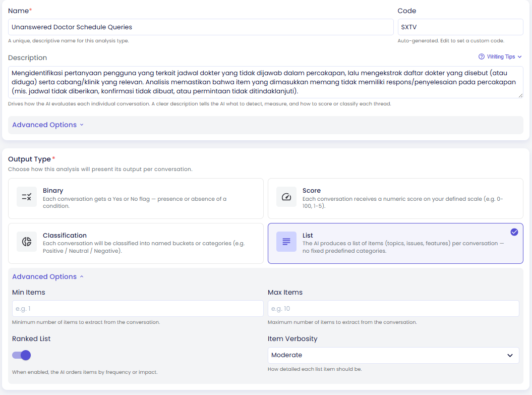Click the Min Items input field
The width and height of the screenshot is (532, 395).
138,308
